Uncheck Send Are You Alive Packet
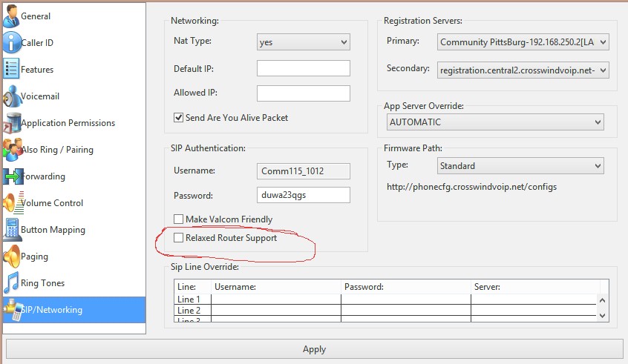This screenshot has width=628, height=364. point(178,118)
